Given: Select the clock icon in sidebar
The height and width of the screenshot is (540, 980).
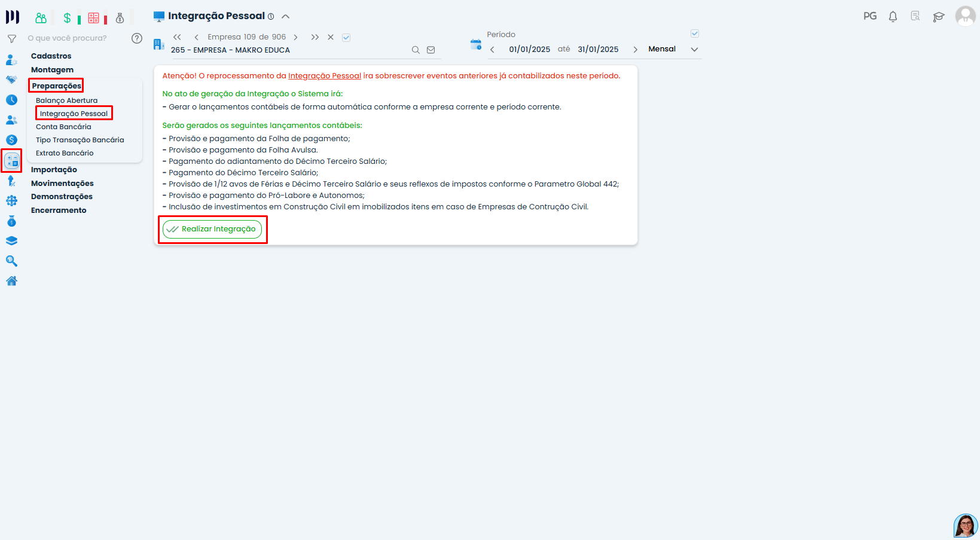Looking at the screenshot, I should click(11, 100).
